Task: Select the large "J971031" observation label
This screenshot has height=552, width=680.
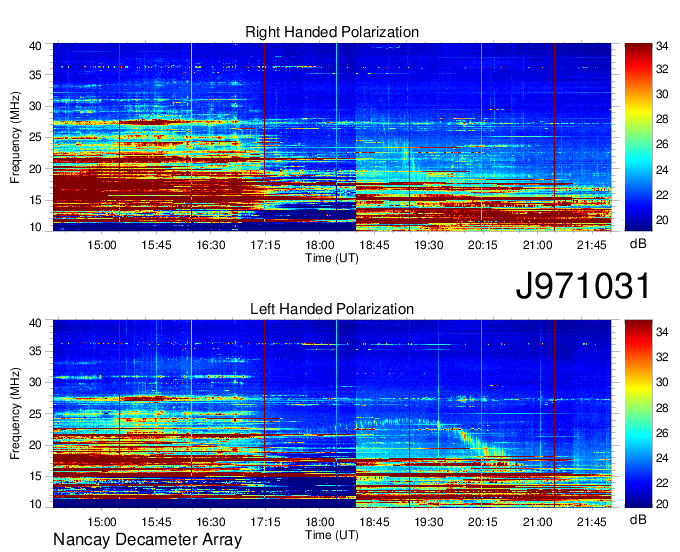Action: tap(583, 285)
